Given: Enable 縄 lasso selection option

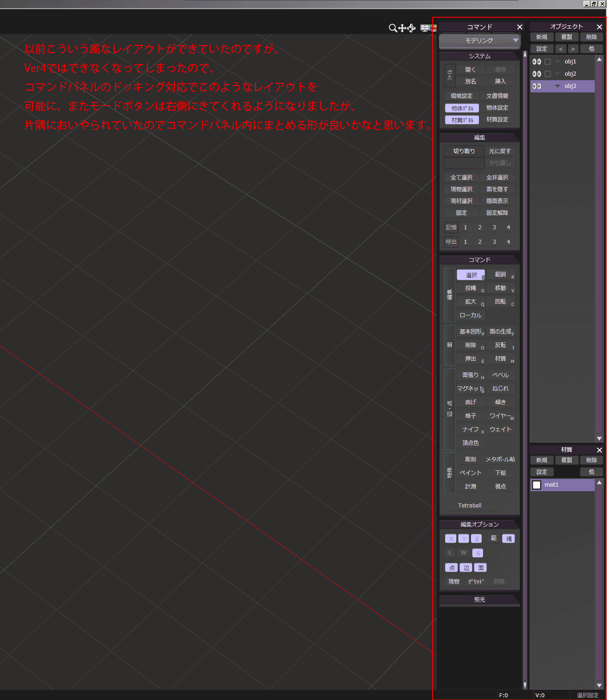Looking at the screenshot, I should click(x=509, y=539).
